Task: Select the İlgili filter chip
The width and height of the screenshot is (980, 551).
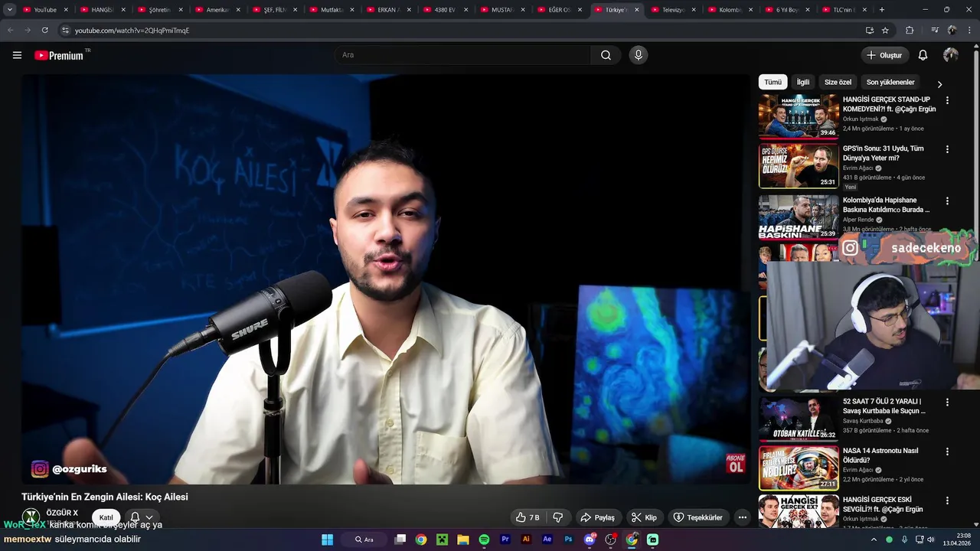Action: (802, 82)
